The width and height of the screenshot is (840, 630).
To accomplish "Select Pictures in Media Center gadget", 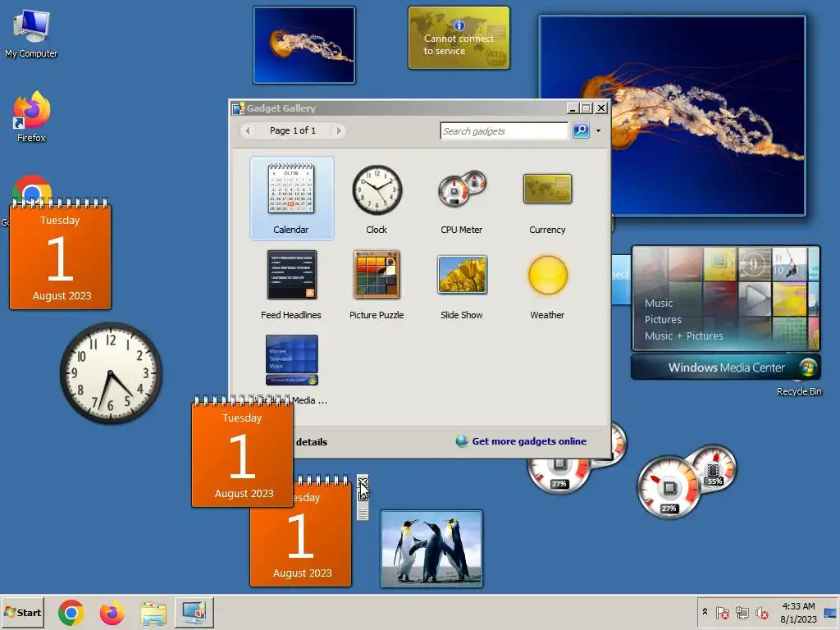I will pyautogui.click(x=663, y=320).
